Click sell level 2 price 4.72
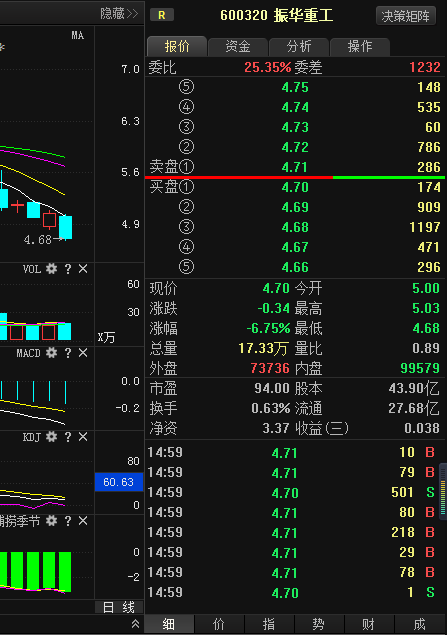 coord(295,147)
